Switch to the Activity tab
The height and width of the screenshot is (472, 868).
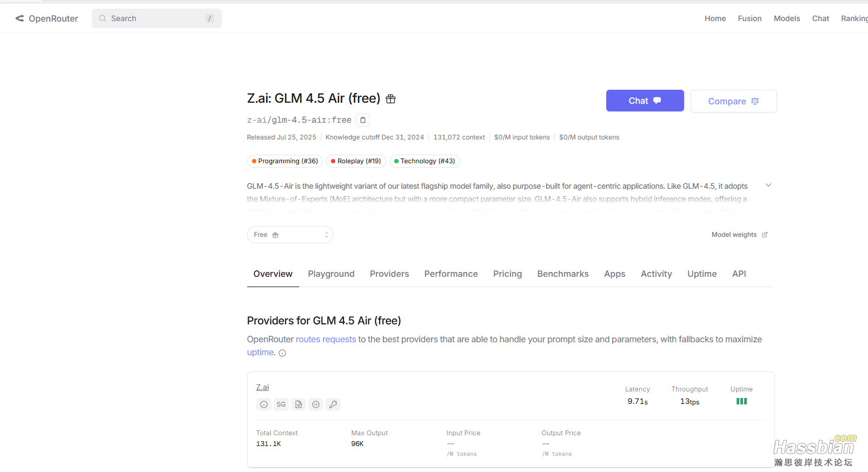[x=657, y=274]
